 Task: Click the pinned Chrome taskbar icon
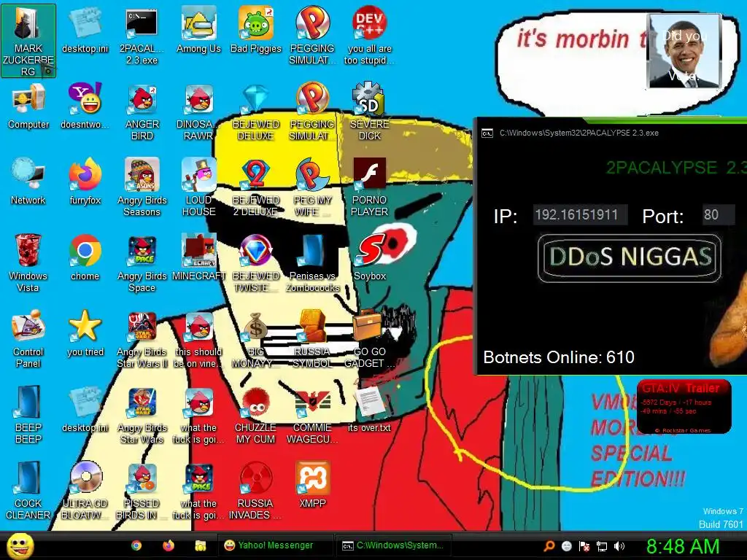(x=136, y=545)
